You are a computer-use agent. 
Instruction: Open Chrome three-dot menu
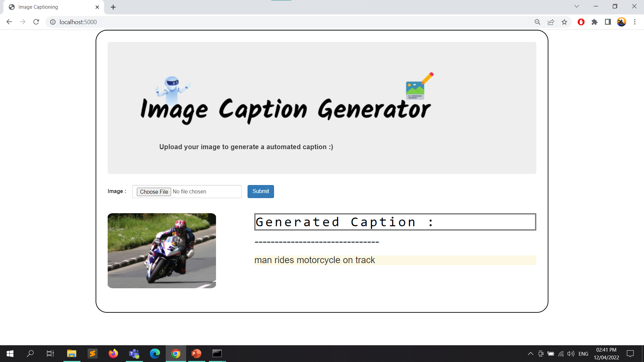635,22
